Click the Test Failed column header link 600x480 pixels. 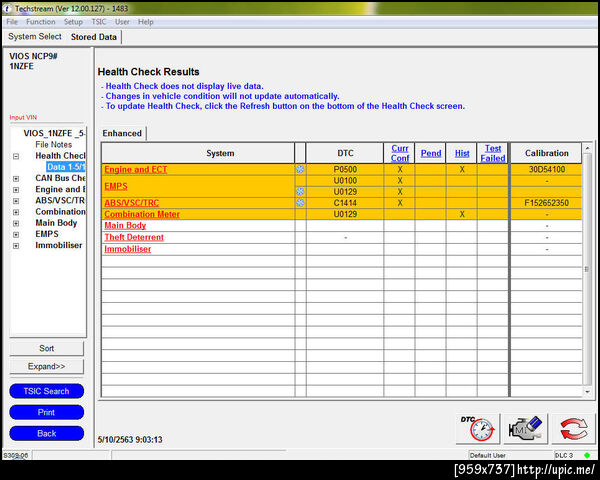[493, 153]
